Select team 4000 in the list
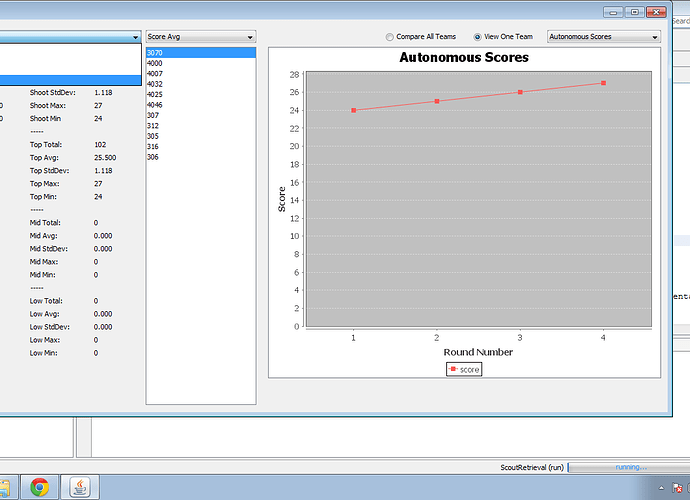The width and height of the screenshot is (690, 500). point(201,63)
